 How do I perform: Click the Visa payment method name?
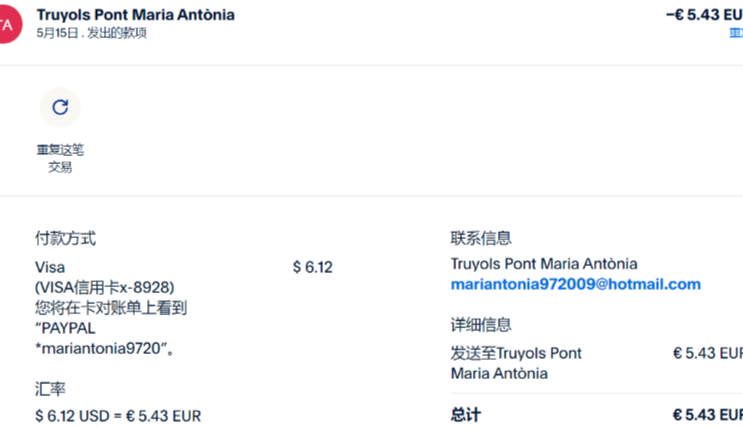tap(49, 267)
